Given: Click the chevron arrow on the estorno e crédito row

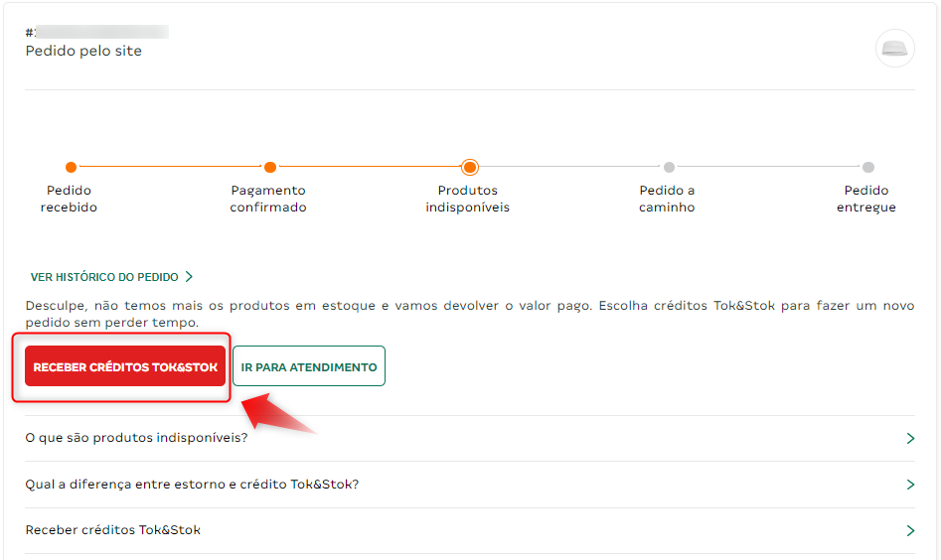Looking at the screenshot, I should point(910,485).
